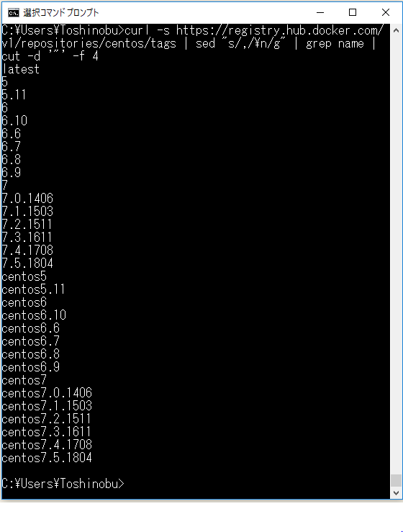
Task: Click the registry.hub.docker.com URL text
Action: pos(279,30)
